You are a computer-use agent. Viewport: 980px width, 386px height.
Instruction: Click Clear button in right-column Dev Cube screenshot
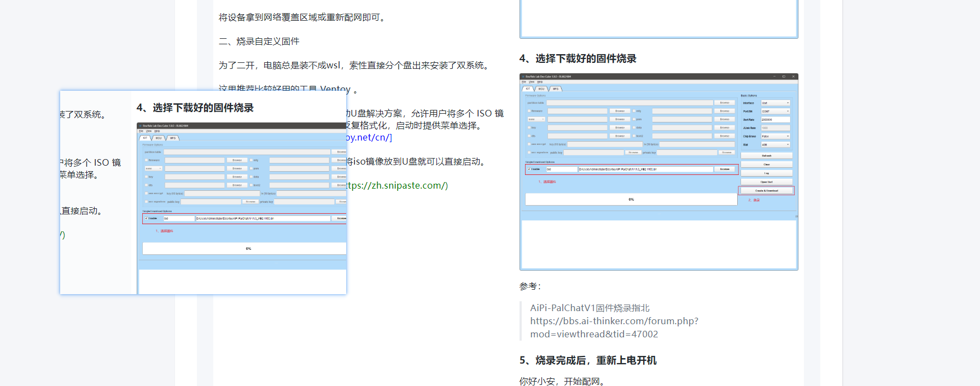(767, 164)
